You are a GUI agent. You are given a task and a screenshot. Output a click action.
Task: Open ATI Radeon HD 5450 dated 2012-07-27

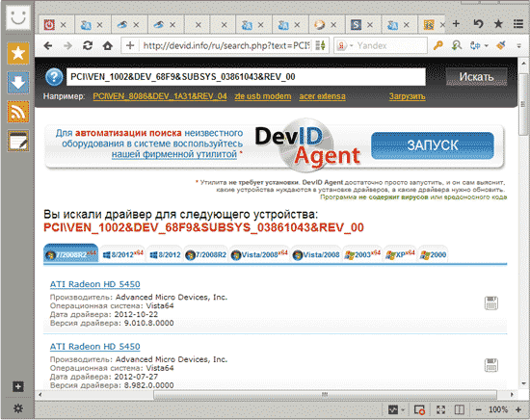point(95,347)
